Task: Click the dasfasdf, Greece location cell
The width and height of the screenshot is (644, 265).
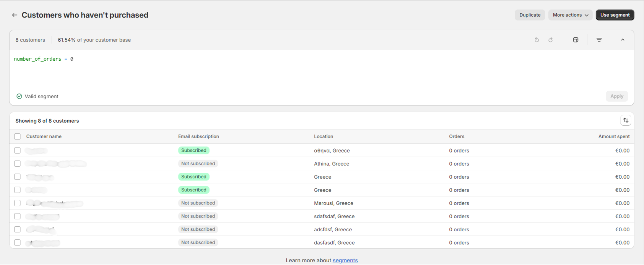Action: click(334, 242)
